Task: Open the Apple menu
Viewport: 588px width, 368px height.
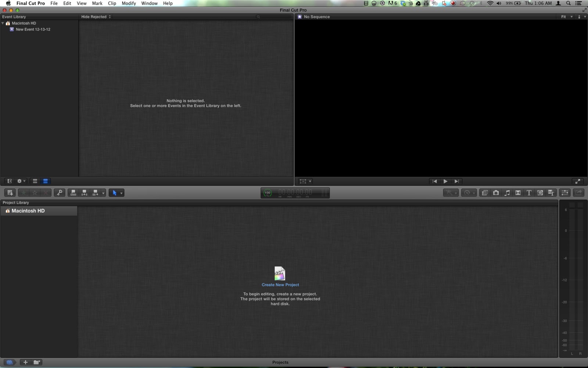Action: coord(8,3)
